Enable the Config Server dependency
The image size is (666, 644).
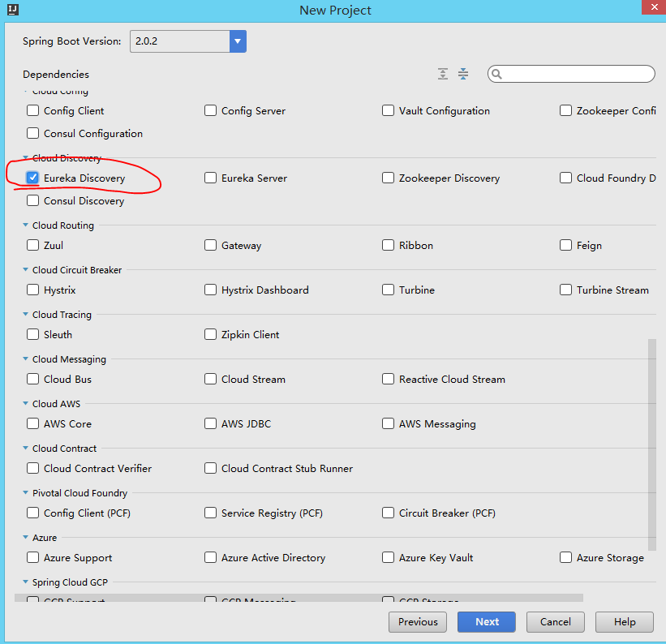click(x=210, y=110)
